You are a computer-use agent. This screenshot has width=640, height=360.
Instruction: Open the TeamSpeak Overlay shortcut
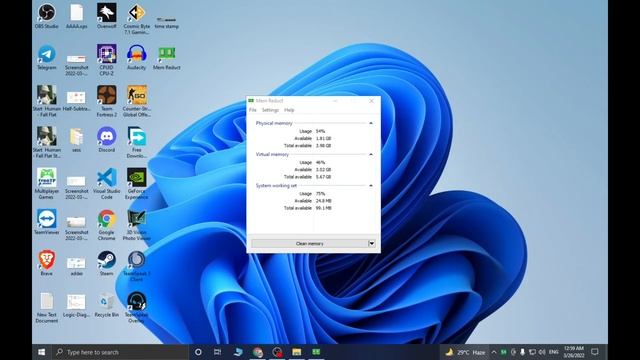(x=137, y=307)
